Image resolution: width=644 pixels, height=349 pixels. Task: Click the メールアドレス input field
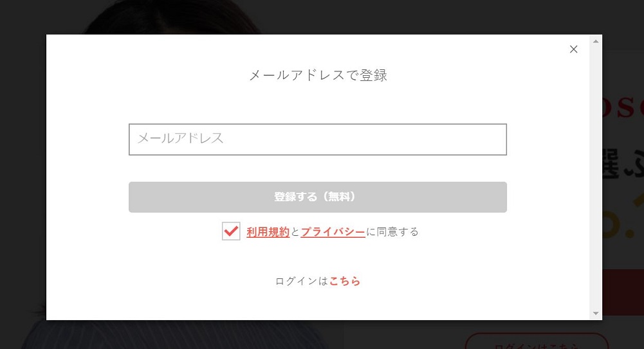[x=317, y=139]
